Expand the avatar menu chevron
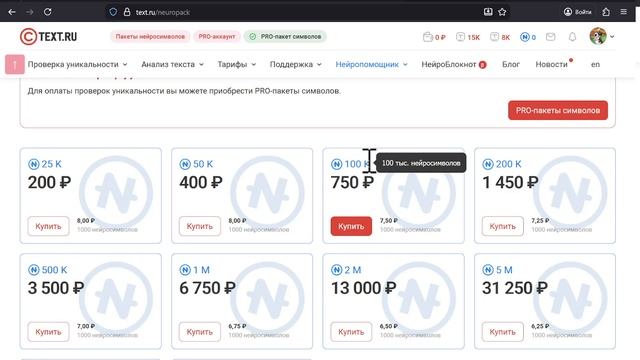The image size is (640, 360). click(612, 36)
